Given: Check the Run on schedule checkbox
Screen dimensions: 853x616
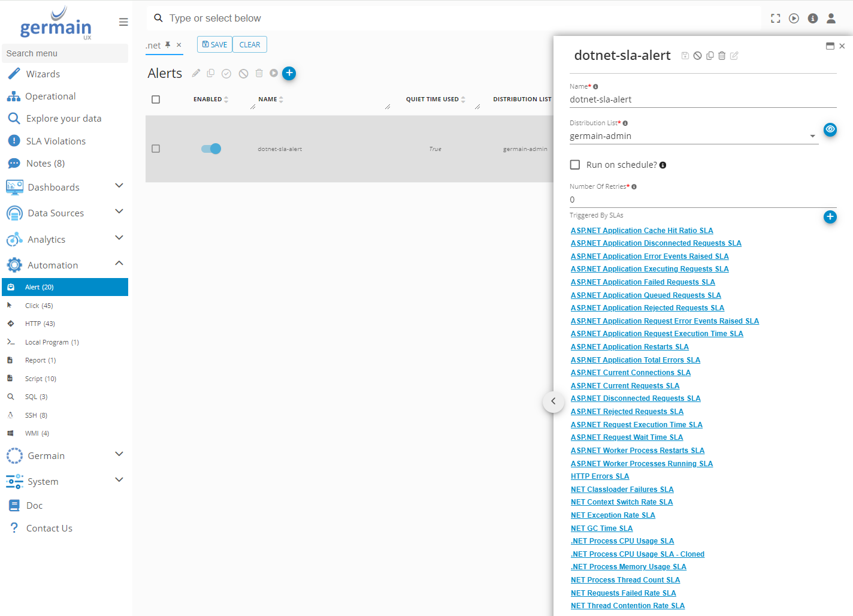Looking at the screenshot, I should coord(575,165).
